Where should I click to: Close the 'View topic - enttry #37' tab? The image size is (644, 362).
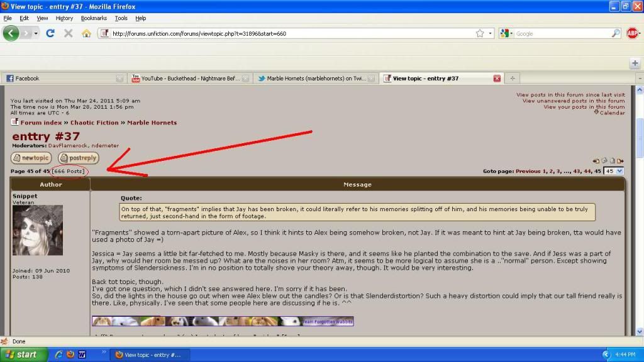tap(497, 79)
